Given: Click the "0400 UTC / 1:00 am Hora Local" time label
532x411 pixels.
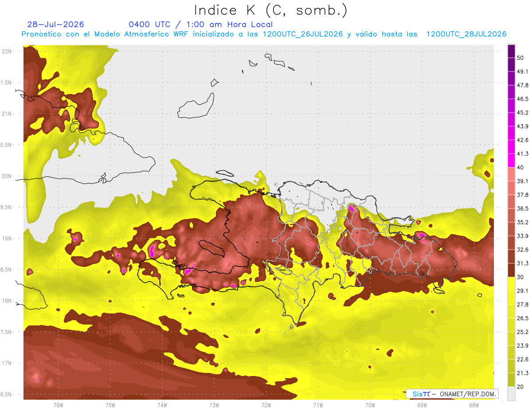Looking at the screenshot, I should 200,25.
